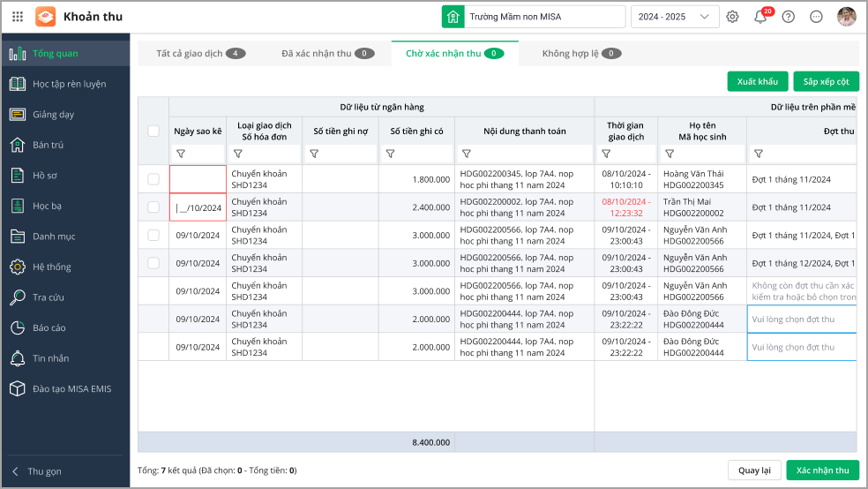
Task: Click the Xuất khẩu button
Action: [757, 82]
